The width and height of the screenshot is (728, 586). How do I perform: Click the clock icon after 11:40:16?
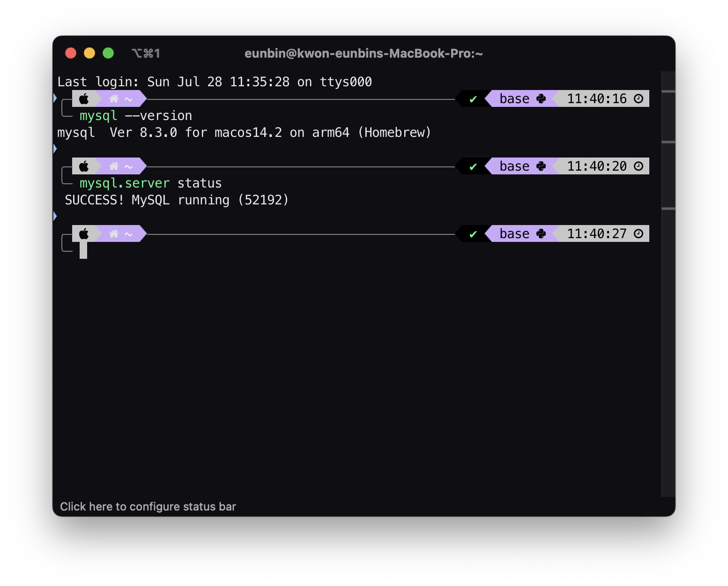(x=639, y=98)
